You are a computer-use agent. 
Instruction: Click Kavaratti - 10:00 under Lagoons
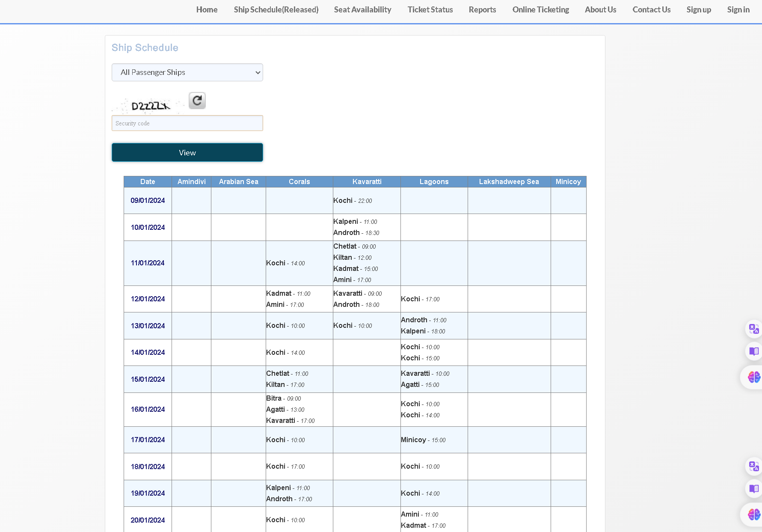tap(425, 373)
